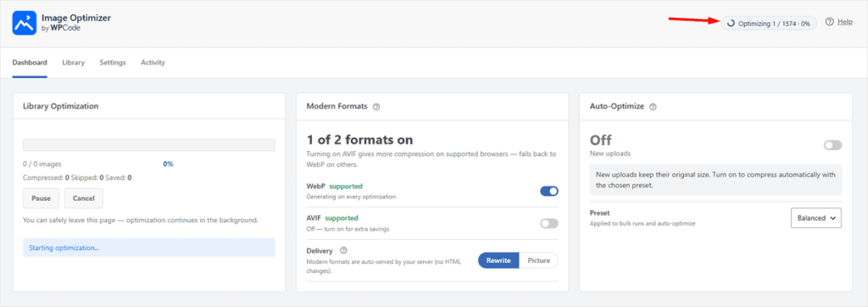This screenshot has height=307, width=868.
Task: Click the Image Optimizer logo icon
Action: coord(24,23)
